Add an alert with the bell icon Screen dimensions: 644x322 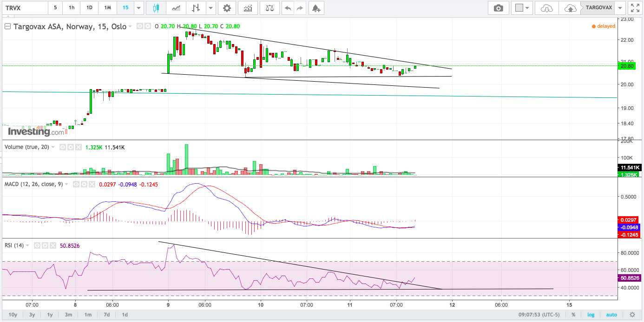tap(316, 8)
